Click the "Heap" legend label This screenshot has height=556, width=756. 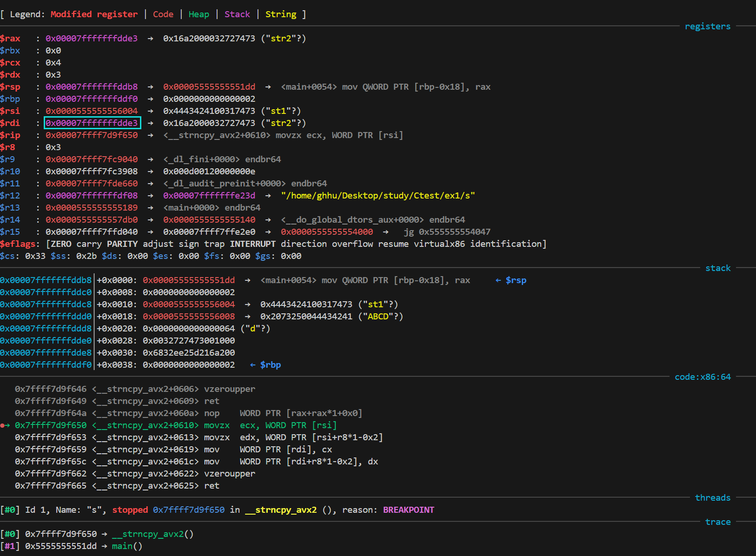199,14
